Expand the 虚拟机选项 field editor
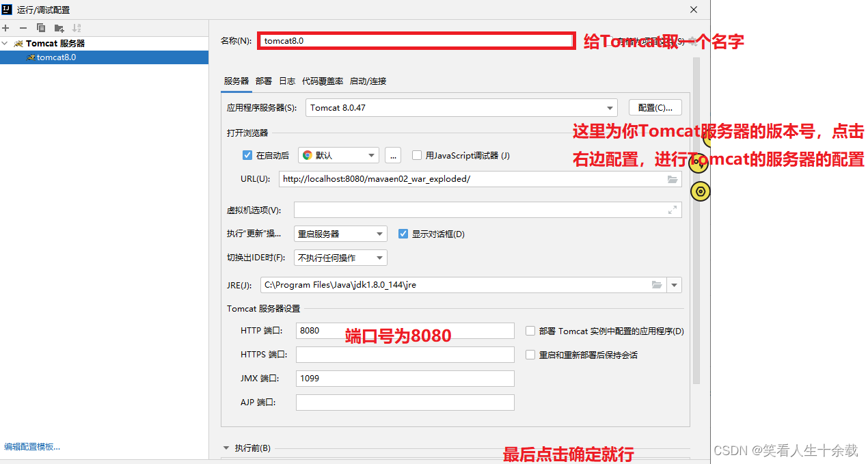Image resolution: width=868 pixels, height=464 pixels. (x=673, y=210)
